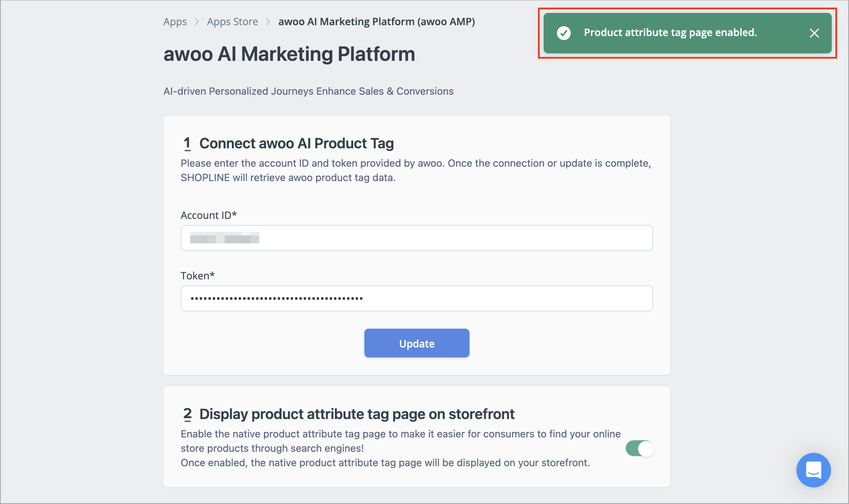Image resolution: width=849 pixels, height=504 pixels.
Task: Dismiss the success notification with the X icon
Action: pyautogui.click(x=814, y=33)
